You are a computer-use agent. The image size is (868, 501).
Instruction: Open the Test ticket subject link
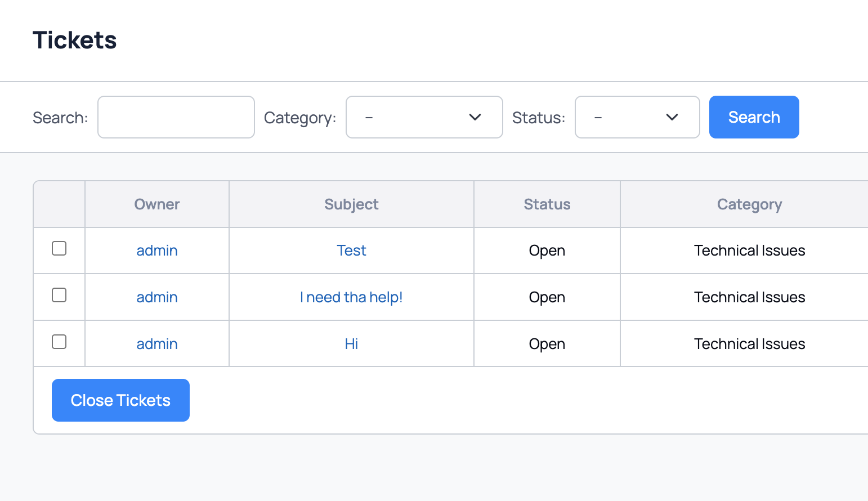351,250
